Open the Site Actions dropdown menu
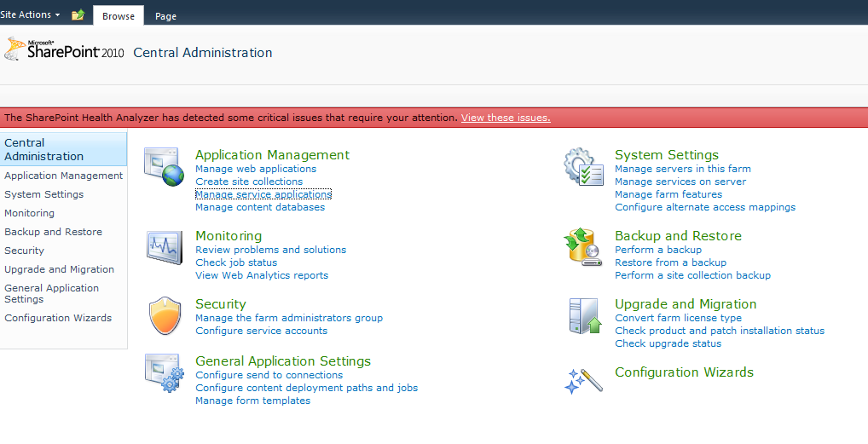 point(30,14)
